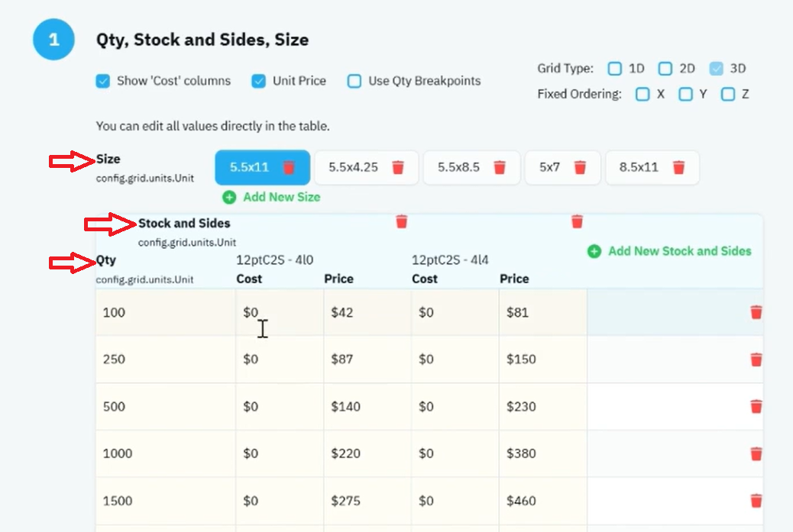Toggle the Unit Price checkbox
The image size is (793, 532).
click(258, 81)
